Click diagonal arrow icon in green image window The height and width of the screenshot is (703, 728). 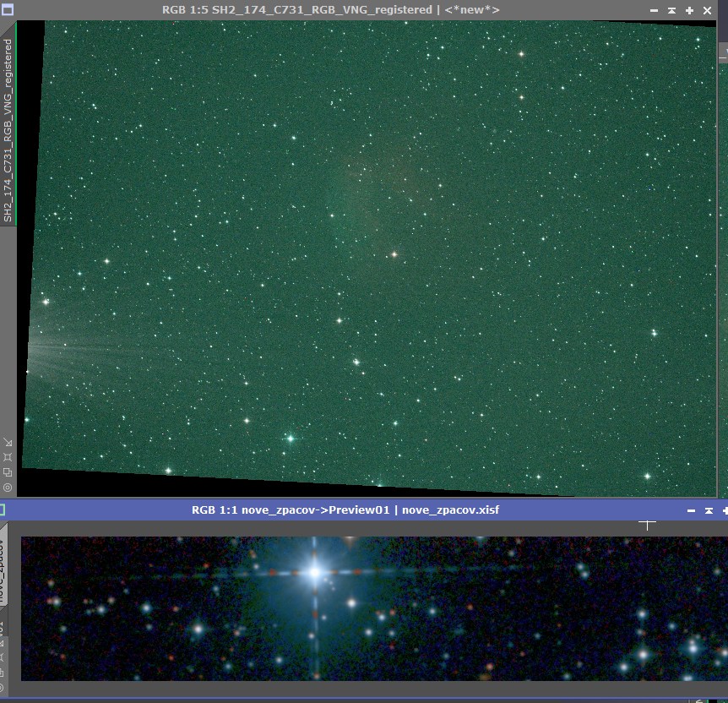[8, 442]
